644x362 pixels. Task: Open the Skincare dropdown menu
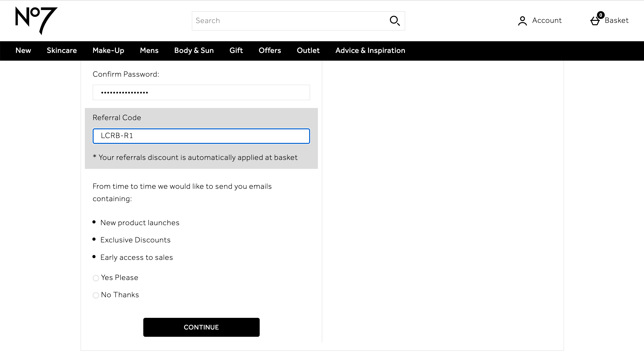[x=62, y=50]
